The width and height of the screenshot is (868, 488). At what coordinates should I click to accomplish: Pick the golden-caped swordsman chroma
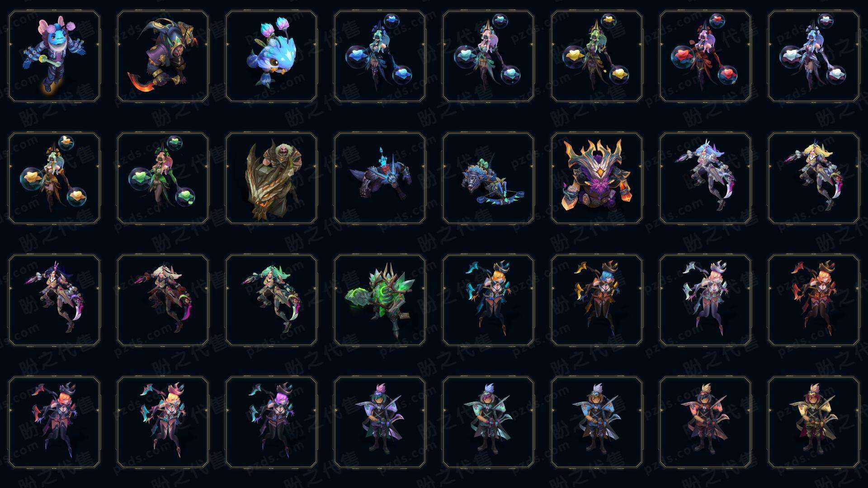tap(814, 422)
